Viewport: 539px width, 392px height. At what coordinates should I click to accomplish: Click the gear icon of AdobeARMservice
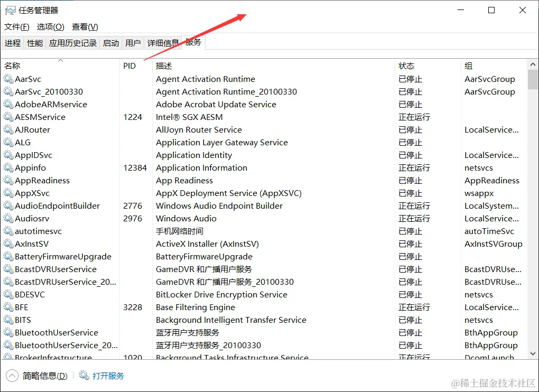pos(8,105)
